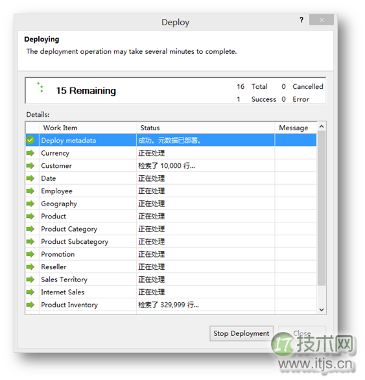Click the green arrow icon beside Date
This screenshot has height=380, width=365.
point(30,178)
